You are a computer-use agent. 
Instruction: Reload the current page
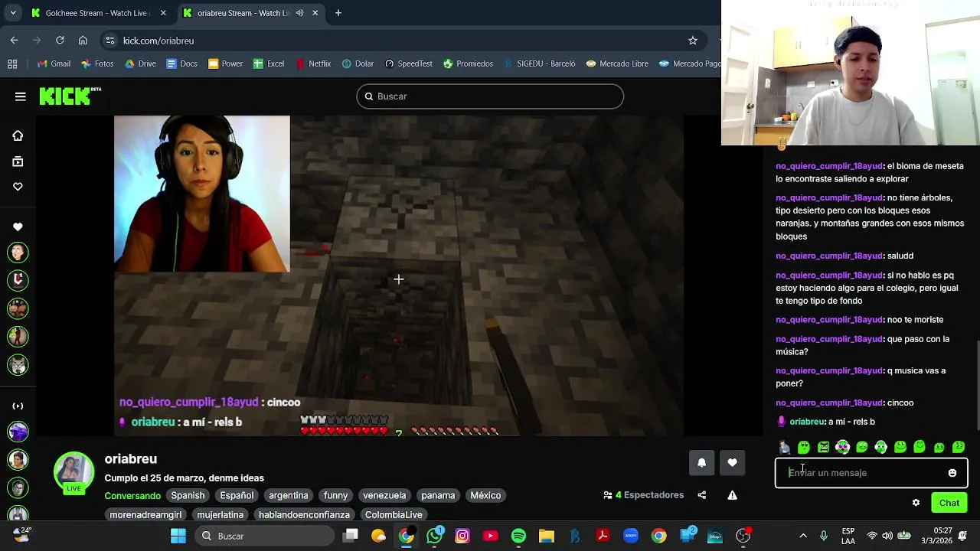[x=60, y=41]
